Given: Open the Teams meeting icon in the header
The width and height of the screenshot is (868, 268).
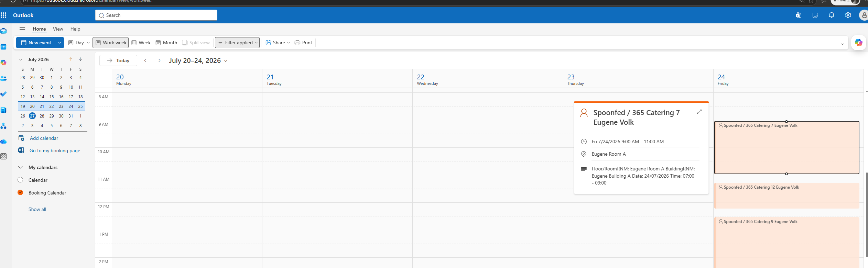Looking at the screenshot, I should pos(799,15).
